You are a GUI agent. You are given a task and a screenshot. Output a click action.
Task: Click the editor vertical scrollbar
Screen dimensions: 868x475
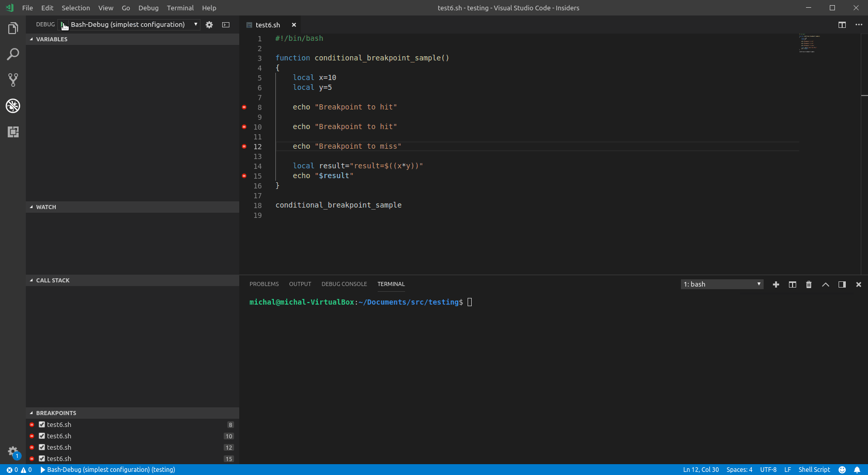coord(864,154)
